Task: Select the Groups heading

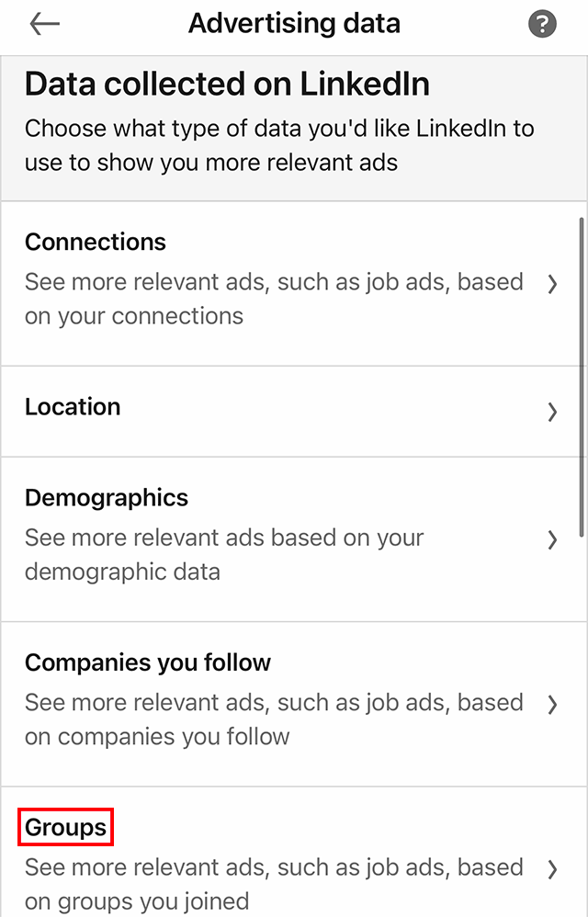Action: click(x=66, y=828)
